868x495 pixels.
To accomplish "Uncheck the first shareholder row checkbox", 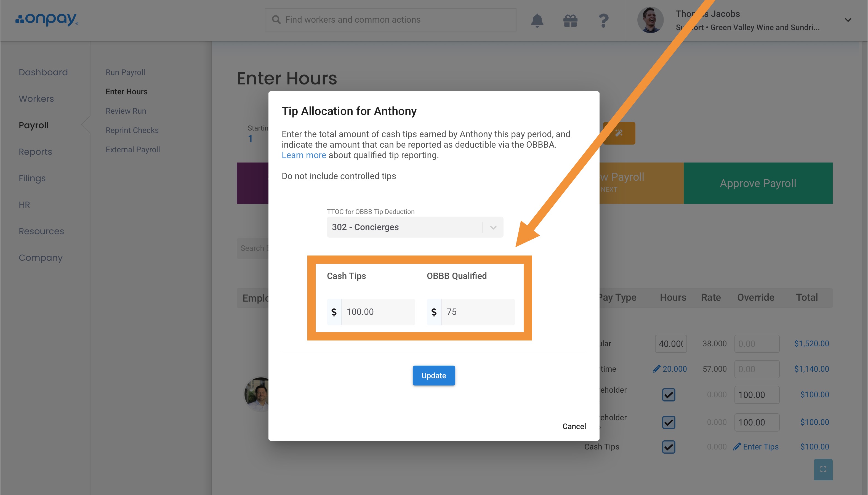I will (x=669, y=395).
